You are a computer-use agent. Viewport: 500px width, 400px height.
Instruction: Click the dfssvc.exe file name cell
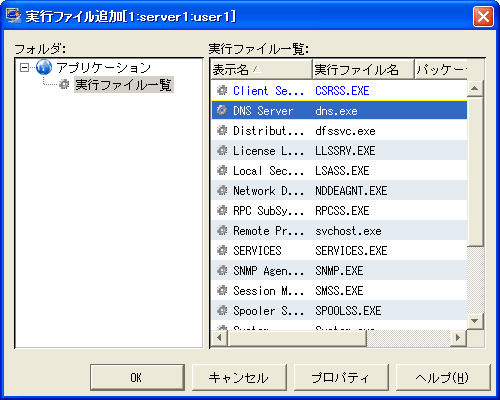tap(345, 131)
